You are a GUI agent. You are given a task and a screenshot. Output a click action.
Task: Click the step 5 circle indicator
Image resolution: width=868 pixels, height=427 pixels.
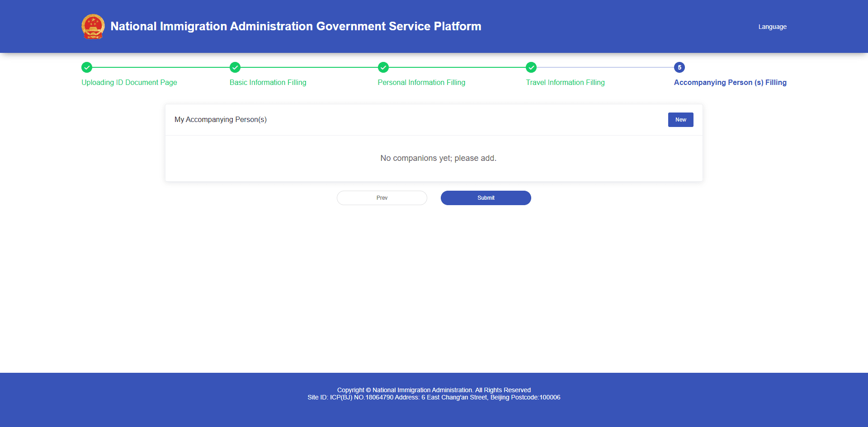tap(679, 67)
